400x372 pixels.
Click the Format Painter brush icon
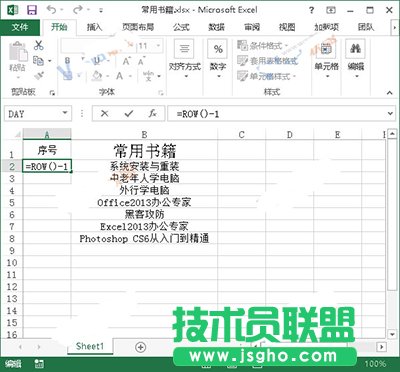39,76
